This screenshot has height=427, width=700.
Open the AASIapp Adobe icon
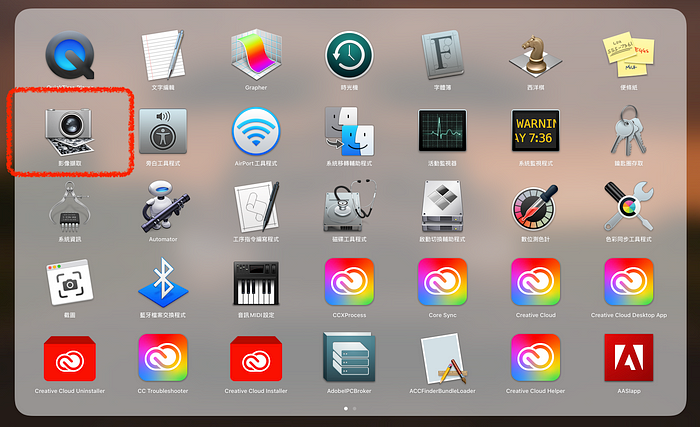[629, 358]
